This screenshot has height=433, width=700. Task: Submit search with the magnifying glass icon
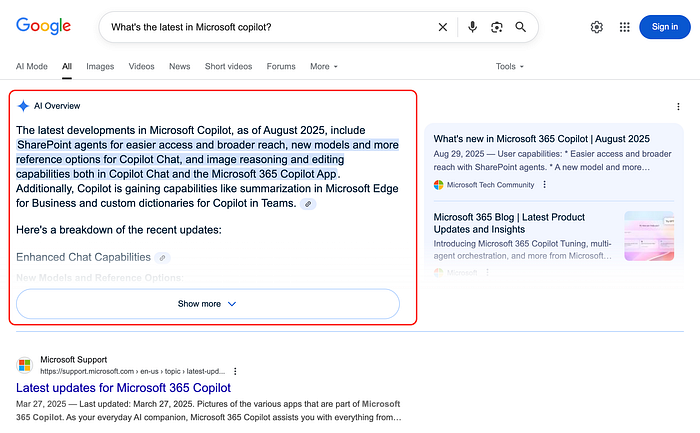(x=521, y=27)
